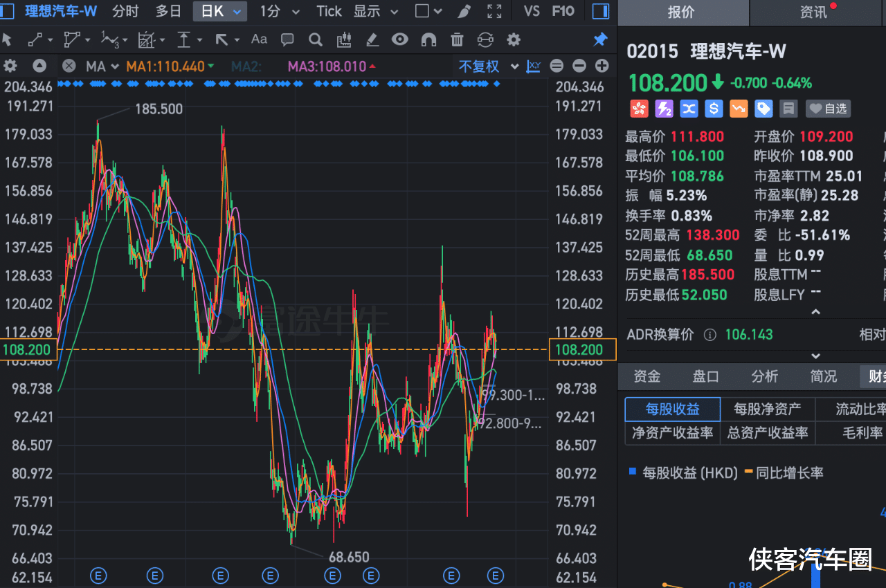Viewport: 886px width, 588px height.
Task: Enable magnet snap mode
Action: click(428, 39)
